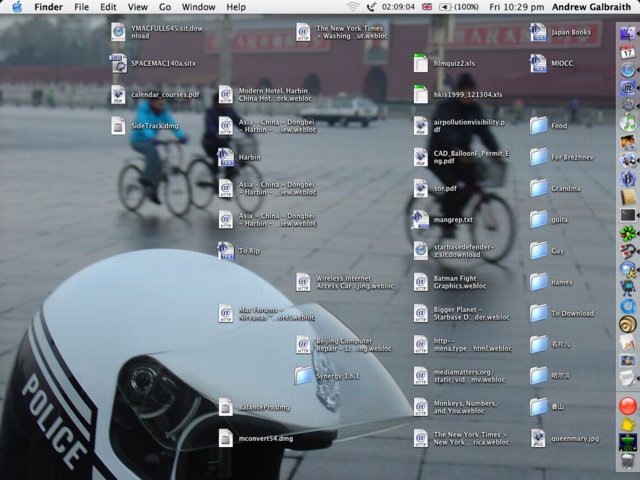The image size is (640, 480).
Task: Select the starbasedefender-z.sit.download file
Action: coord(420,251)
